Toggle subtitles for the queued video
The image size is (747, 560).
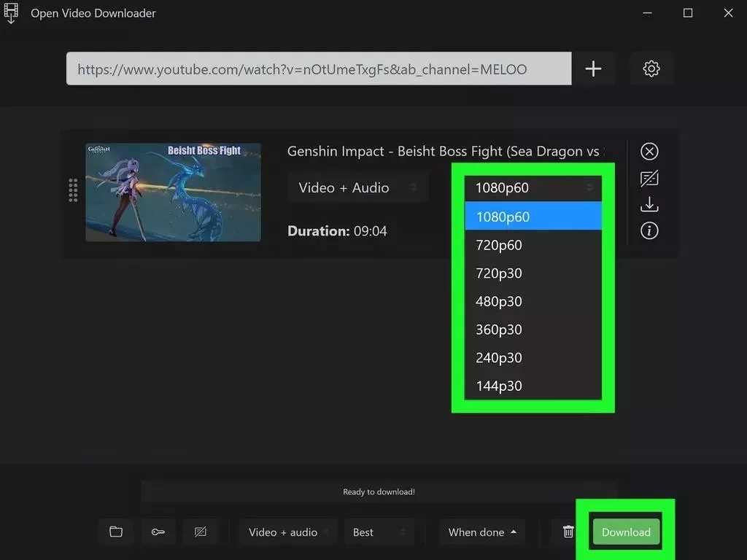coord(649,178)
